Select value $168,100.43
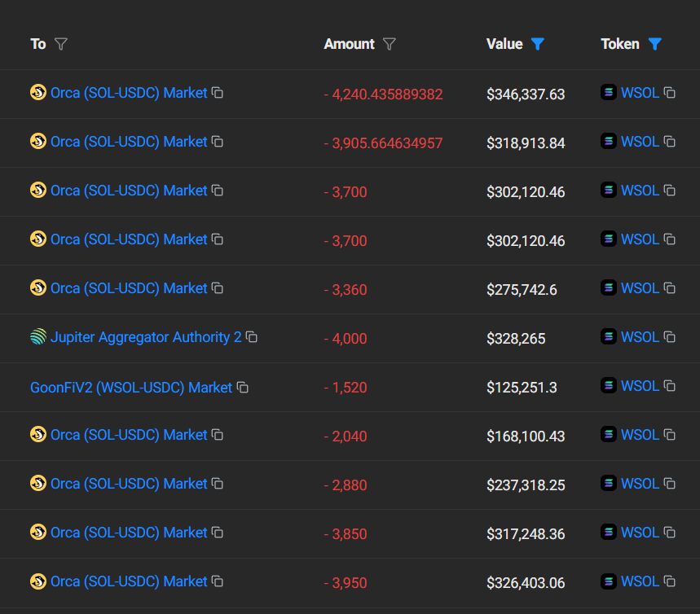700x614 pixels. [526, 436]
